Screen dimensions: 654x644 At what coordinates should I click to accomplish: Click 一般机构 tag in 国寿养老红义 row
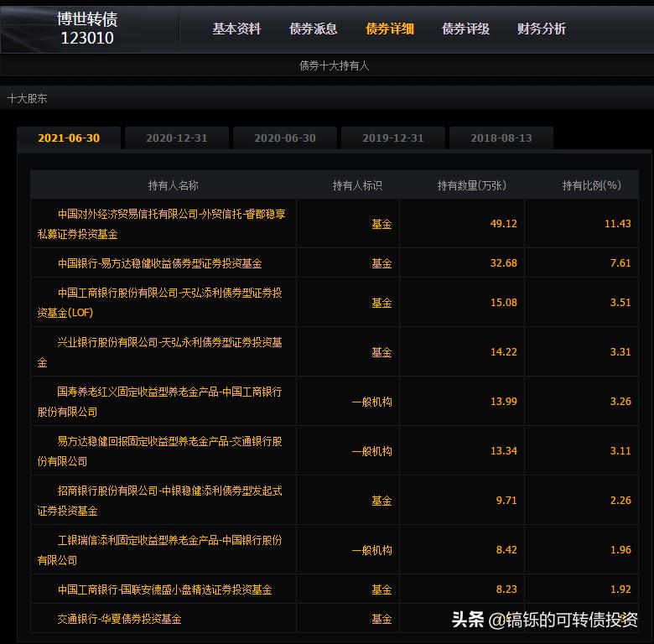pos(371,402)
